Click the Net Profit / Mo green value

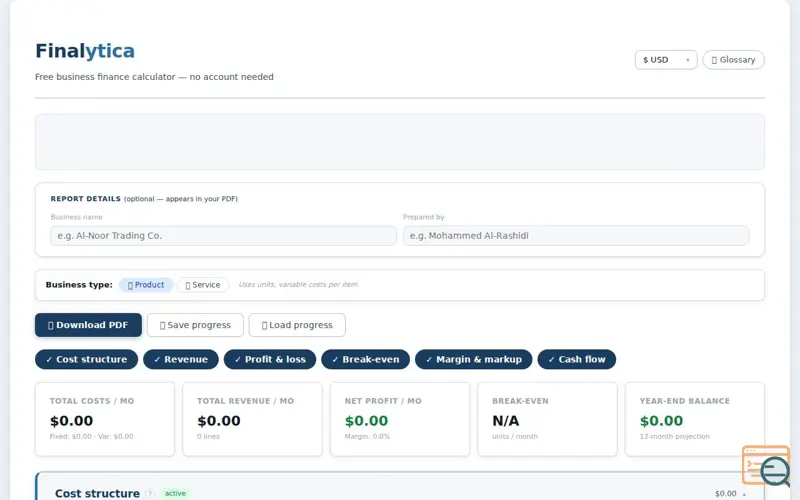[x=366, y=421]
